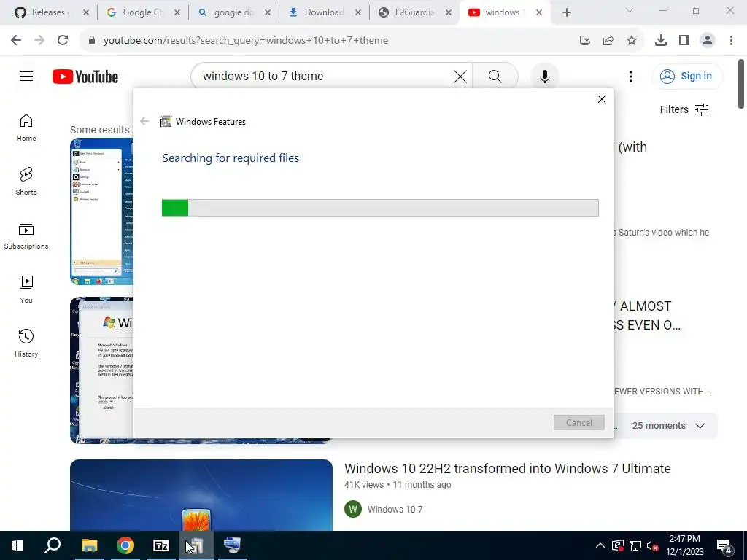
Task: Open the YouTube hamburger guide menu
Action: point(26,76)
